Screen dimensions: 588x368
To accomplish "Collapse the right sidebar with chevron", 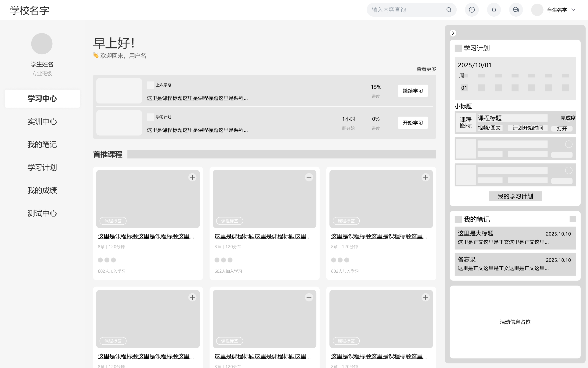I will click(453, 33).
